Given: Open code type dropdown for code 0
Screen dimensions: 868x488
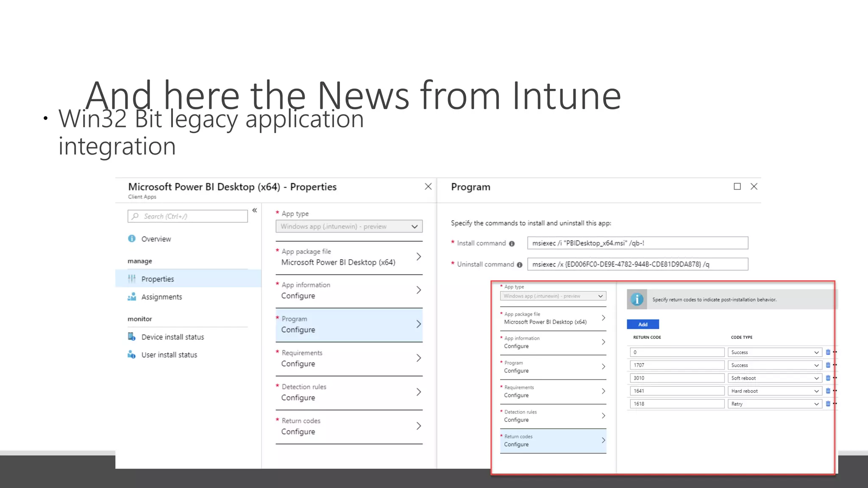Looking at the screenshot, I should (775, 352).
